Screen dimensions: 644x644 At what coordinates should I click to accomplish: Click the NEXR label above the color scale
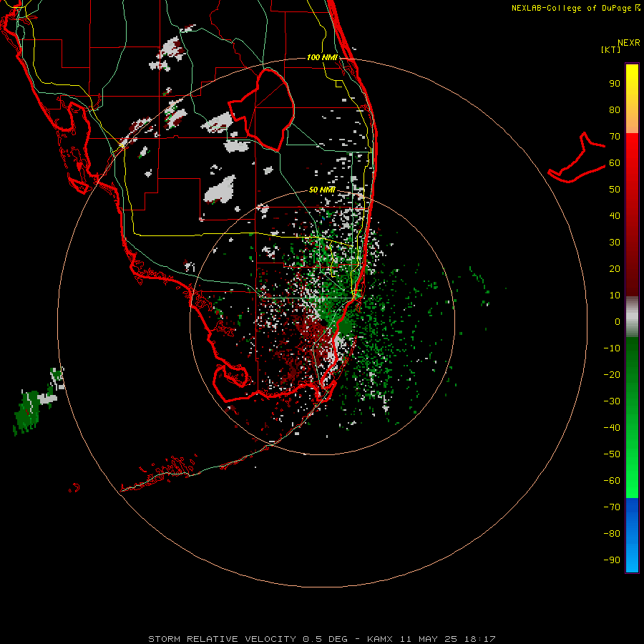629,43
